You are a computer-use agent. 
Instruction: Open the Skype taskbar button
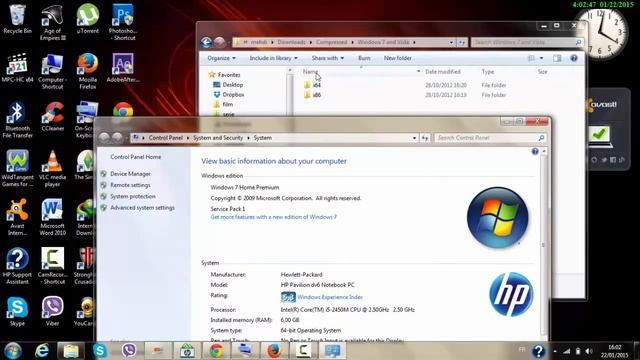tap(100, 351)
